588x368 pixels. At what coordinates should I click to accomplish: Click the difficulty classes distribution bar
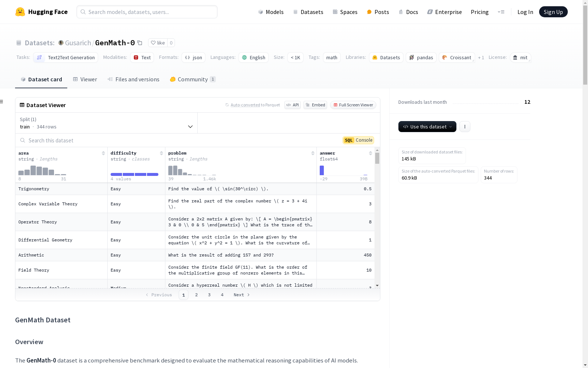(135, 174)
